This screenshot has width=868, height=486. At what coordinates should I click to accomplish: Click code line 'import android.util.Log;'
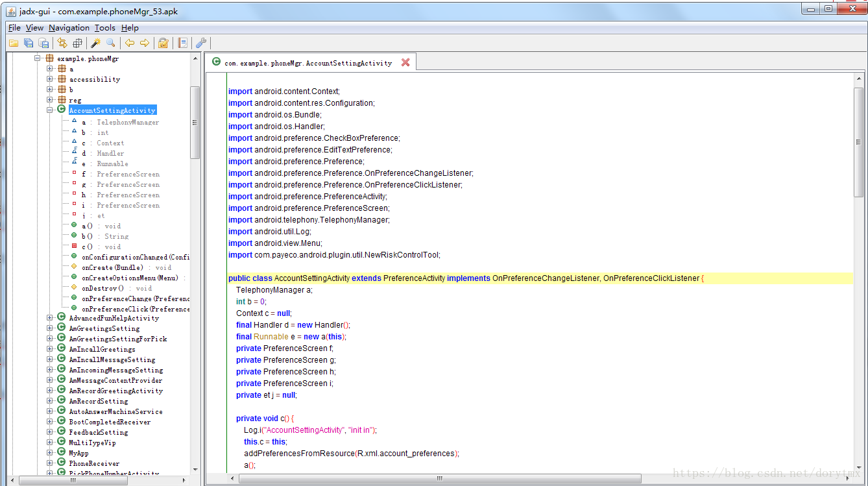[x=269, y=232]
